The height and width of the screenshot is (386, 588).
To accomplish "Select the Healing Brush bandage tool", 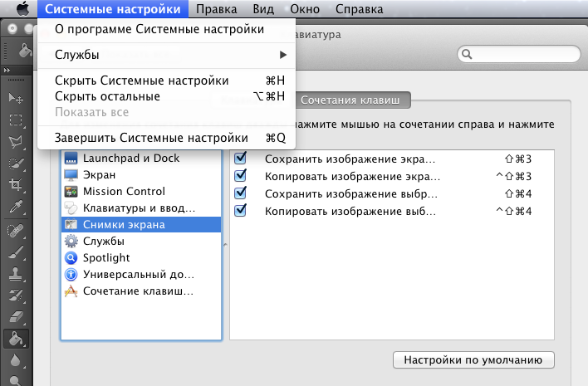I will [x=16, y=231].
